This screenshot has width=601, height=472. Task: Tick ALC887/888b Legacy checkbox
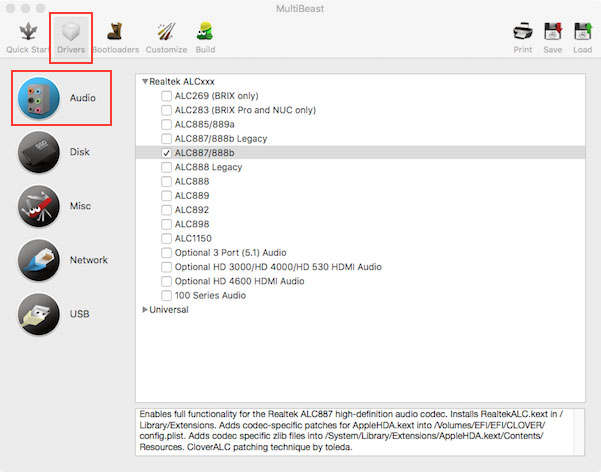click(166, 138)
